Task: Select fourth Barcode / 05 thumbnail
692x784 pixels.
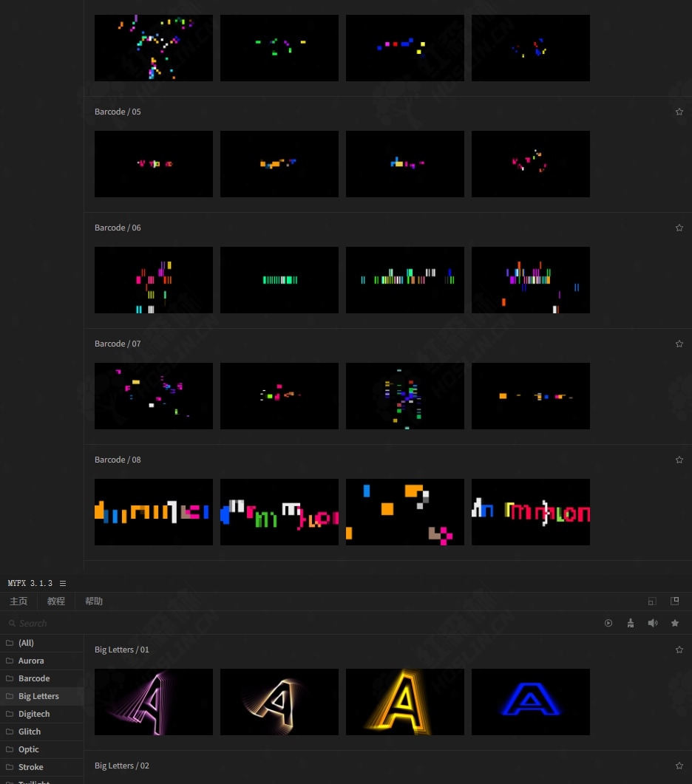Action: click(530, 164)
